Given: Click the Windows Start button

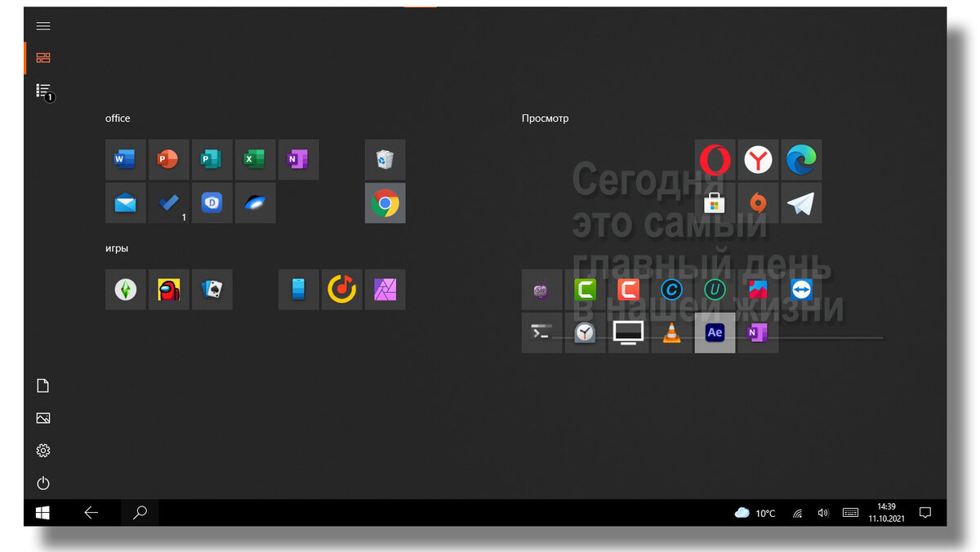Looking at the screenshot, I should (42, 513).
